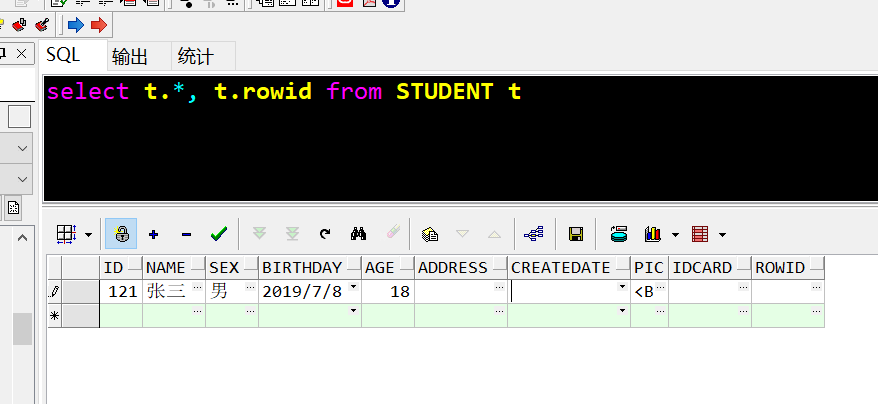
Task: Toggle the edit data lock icon
Action: [x=121, y=234]
